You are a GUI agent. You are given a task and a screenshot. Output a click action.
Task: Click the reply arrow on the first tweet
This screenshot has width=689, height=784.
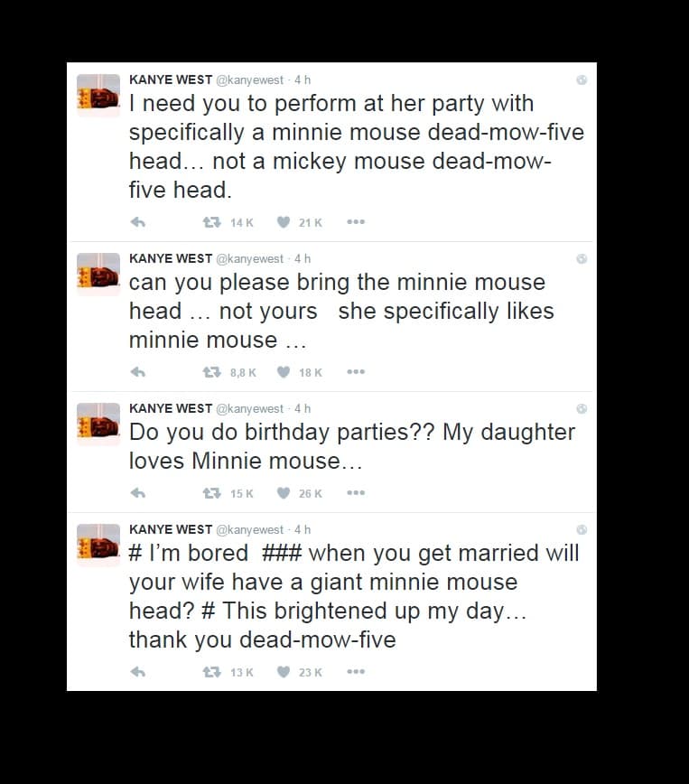(x=135, y=222)
